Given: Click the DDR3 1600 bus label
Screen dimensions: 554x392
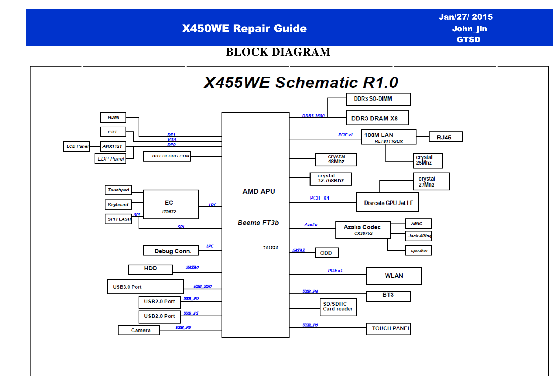Looking at the screenshot, I should click(x=313, y=116).
